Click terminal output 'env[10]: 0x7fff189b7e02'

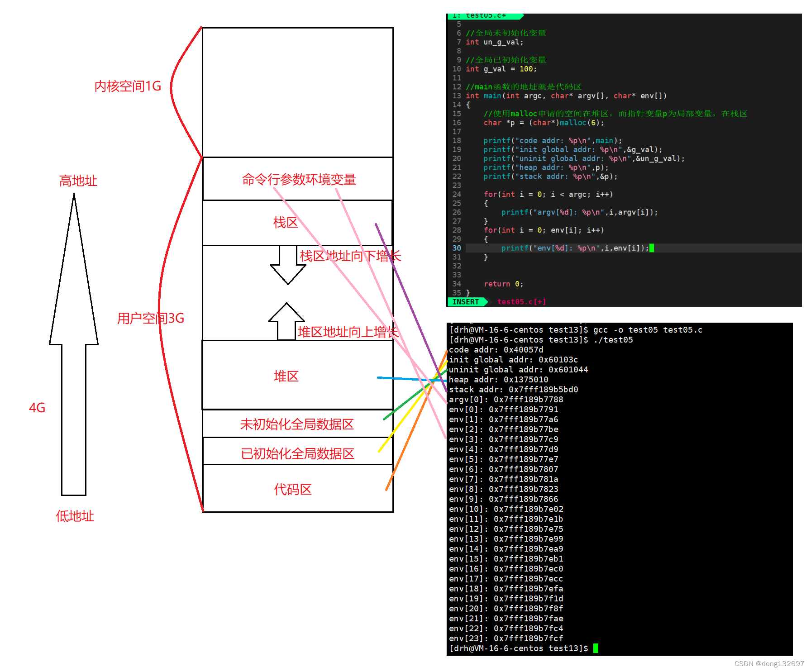pyautogui.click(x=506, y=509)
